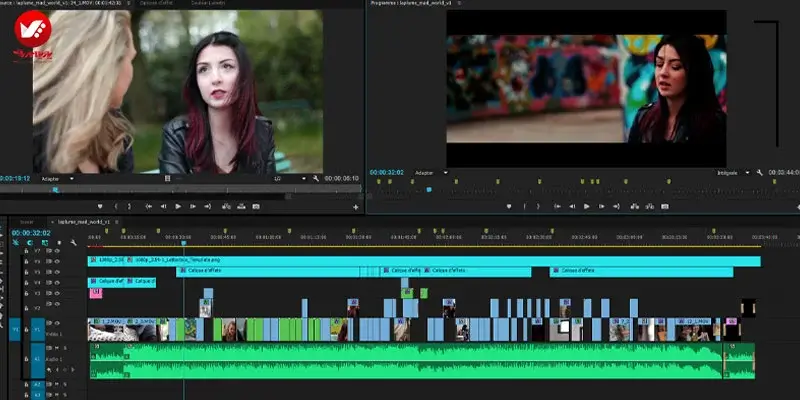800x400 pixels.
Task: Go to In point in Program monitor
Action: click(557, 206)
